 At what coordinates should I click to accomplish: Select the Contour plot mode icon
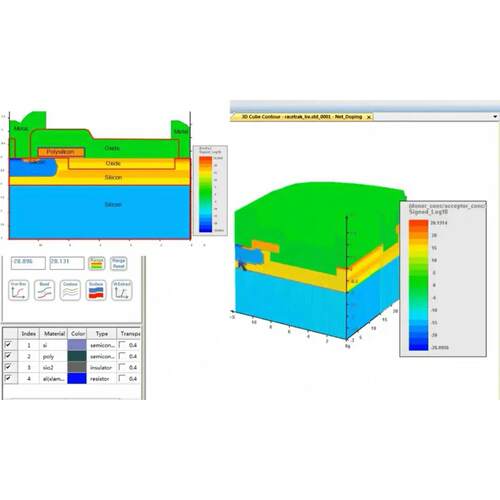tap(70, 290)
